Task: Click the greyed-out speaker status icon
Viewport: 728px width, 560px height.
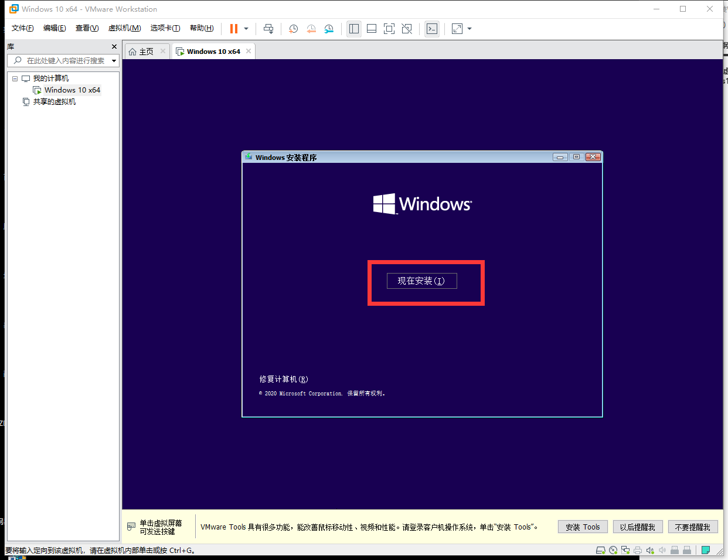Action: 662,550
